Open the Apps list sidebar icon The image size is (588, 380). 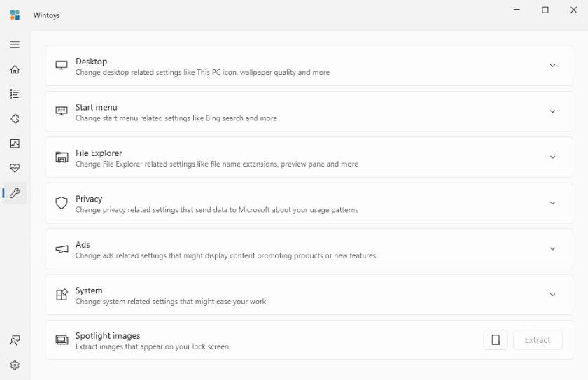coord(15,94)
